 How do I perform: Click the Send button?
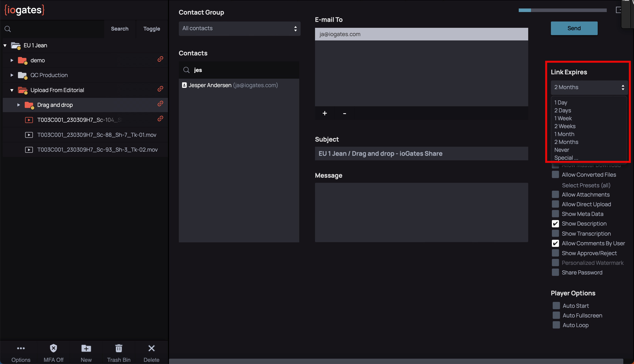point(574,28)
